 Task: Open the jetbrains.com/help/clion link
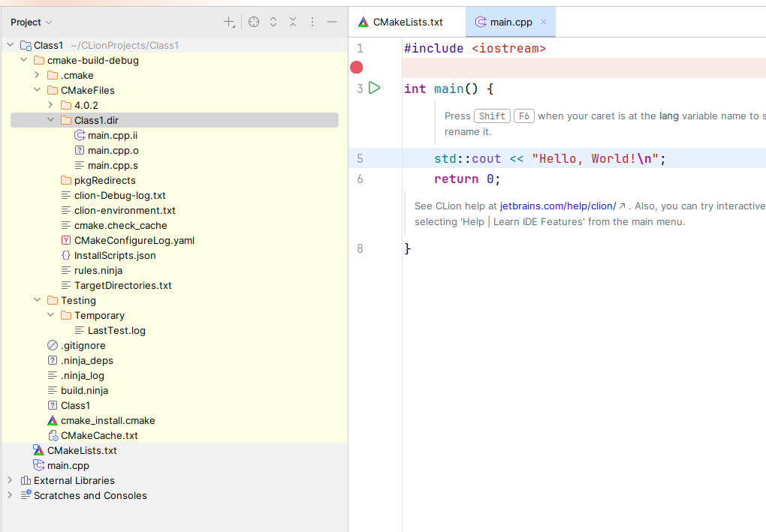click(558, 206)
